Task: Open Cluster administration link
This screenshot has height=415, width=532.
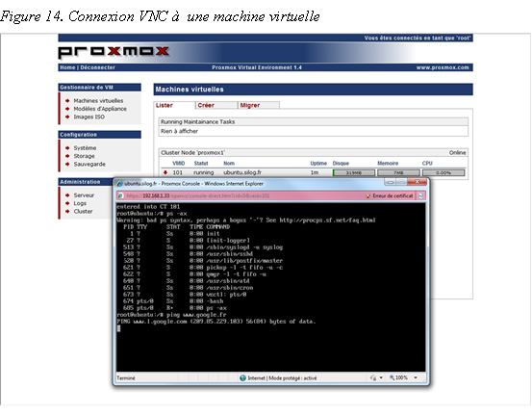Action: pyautogui.click(x=83, y=211)
